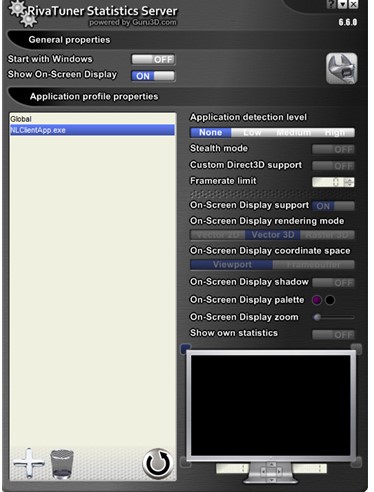Open setup via the wrench icon

tap(342, 68)
